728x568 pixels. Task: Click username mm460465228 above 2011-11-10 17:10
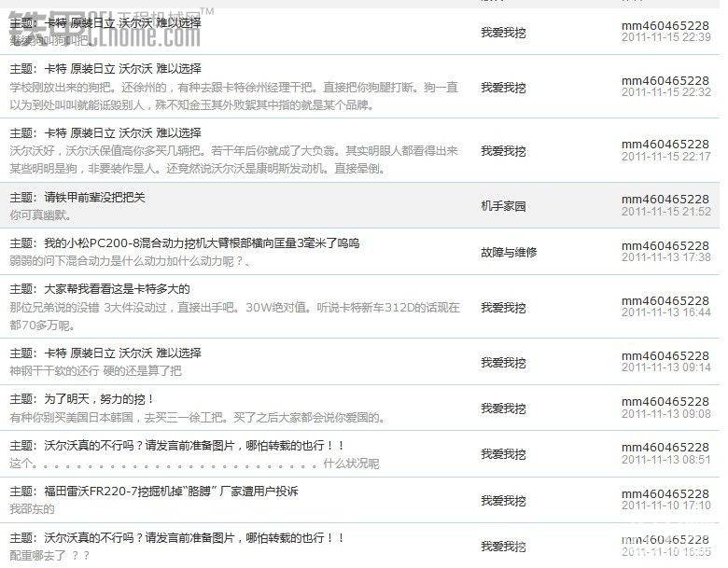point(665,493)
